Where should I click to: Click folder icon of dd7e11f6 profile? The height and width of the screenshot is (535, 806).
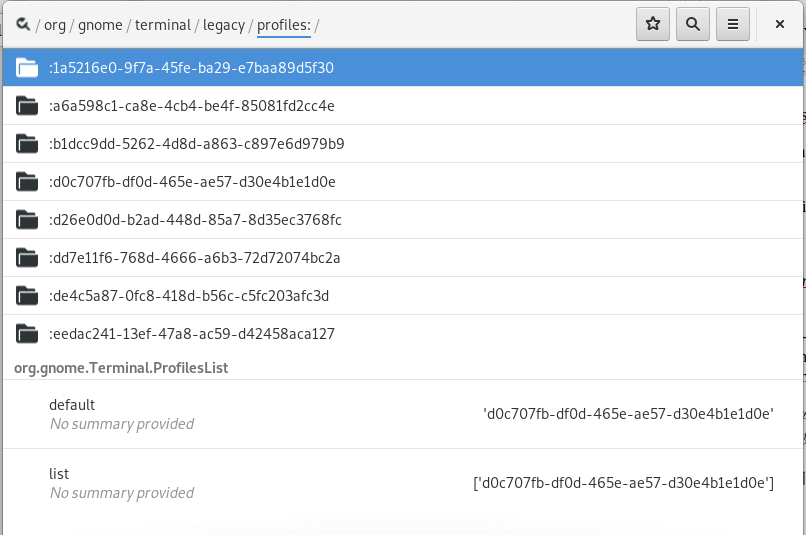coord(27,257)
